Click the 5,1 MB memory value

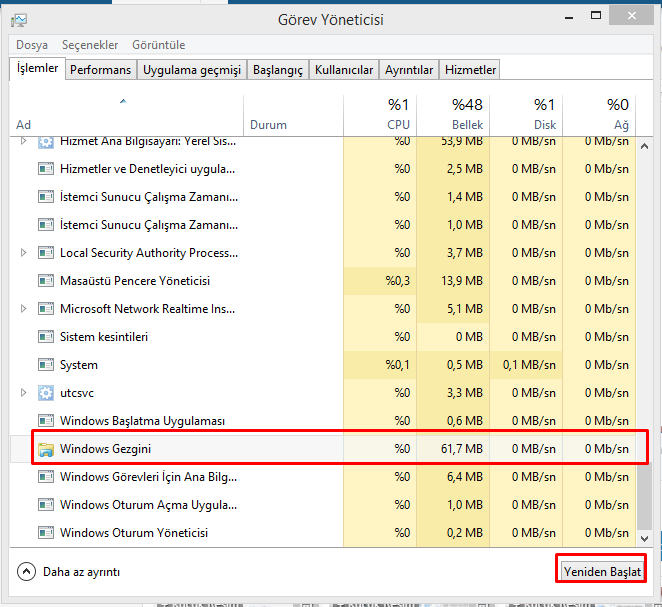(x=465, y=309)
